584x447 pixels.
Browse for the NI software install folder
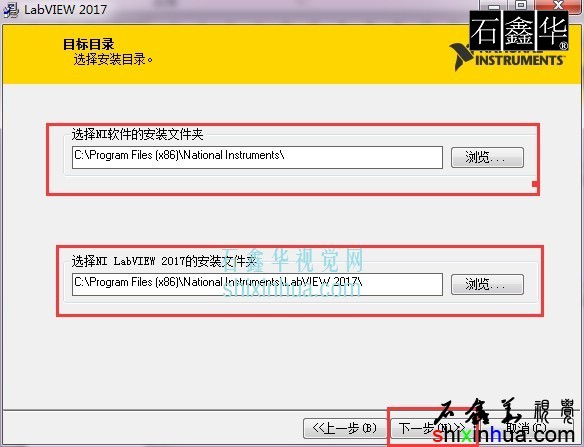(487, 158)
